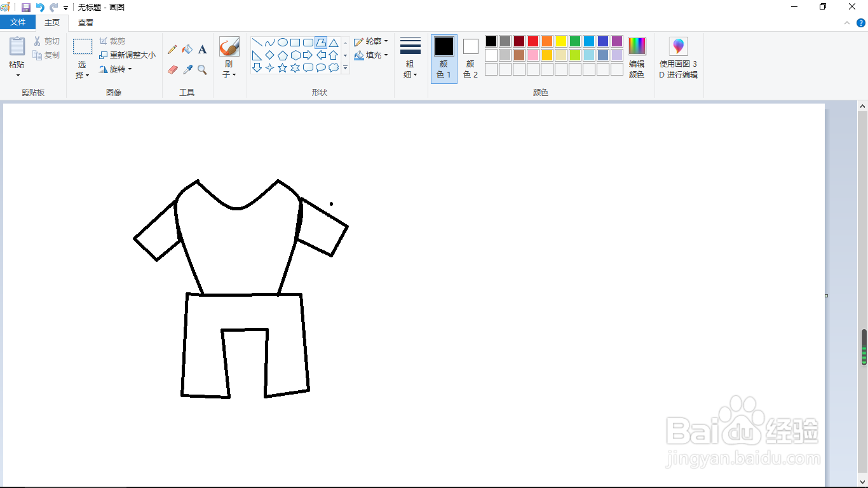This screenshot has height=488, width=868.
Task: Choose the Right triangle shape
Action: click(257, 55)
